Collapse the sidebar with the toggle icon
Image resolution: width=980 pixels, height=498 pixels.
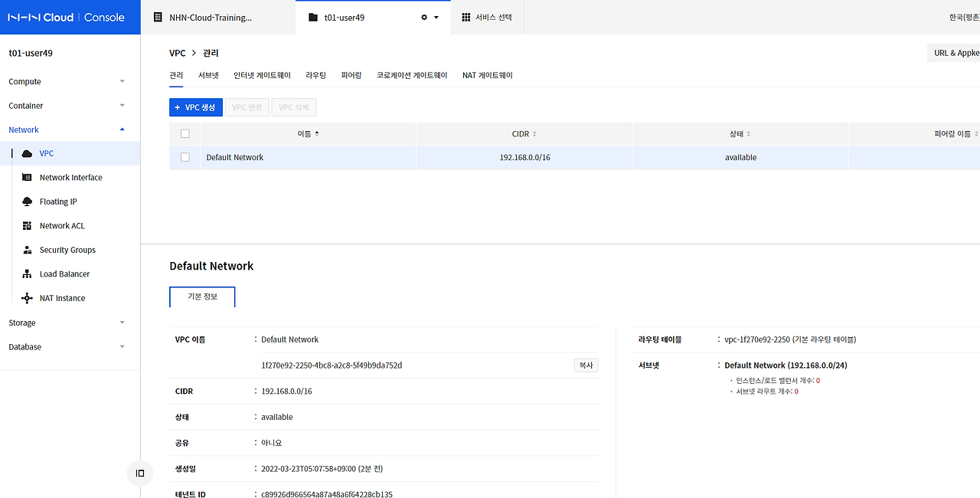pos(140,473)
